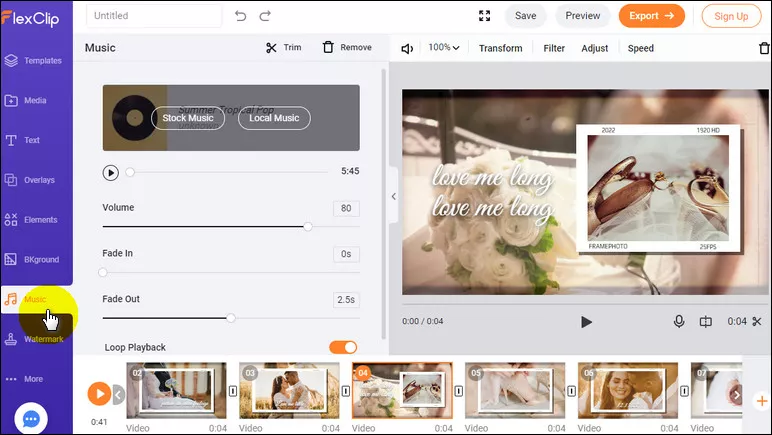
Task: Open transition between clips 06 and 07
Action: 684,391
